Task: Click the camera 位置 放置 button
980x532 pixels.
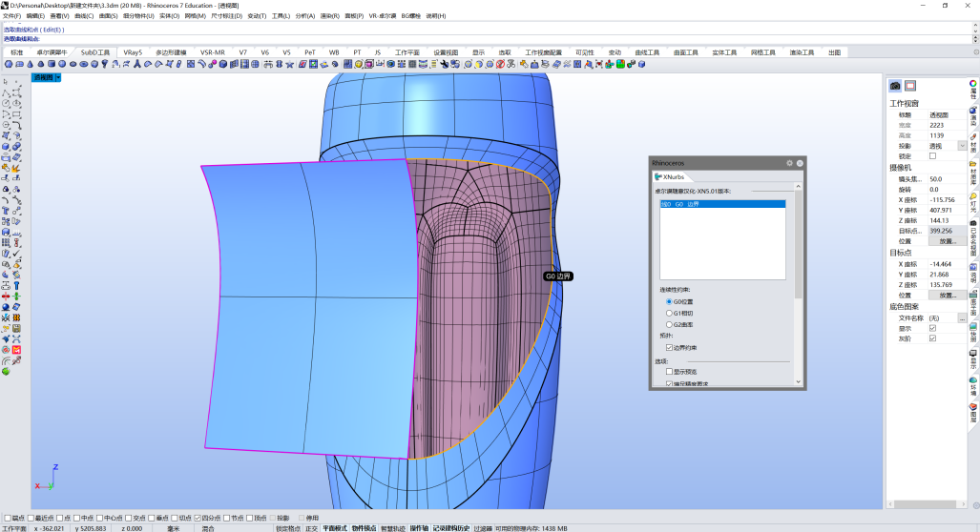Action: pyautogui.click(x=947, y=241)
